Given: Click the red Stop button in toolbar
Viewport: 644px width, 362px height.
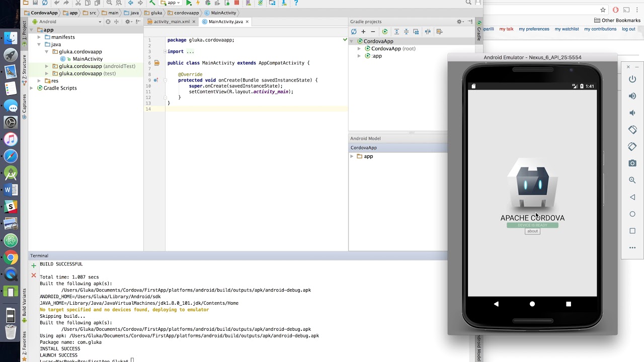Looking at the screenshot, I should (236, 3).
